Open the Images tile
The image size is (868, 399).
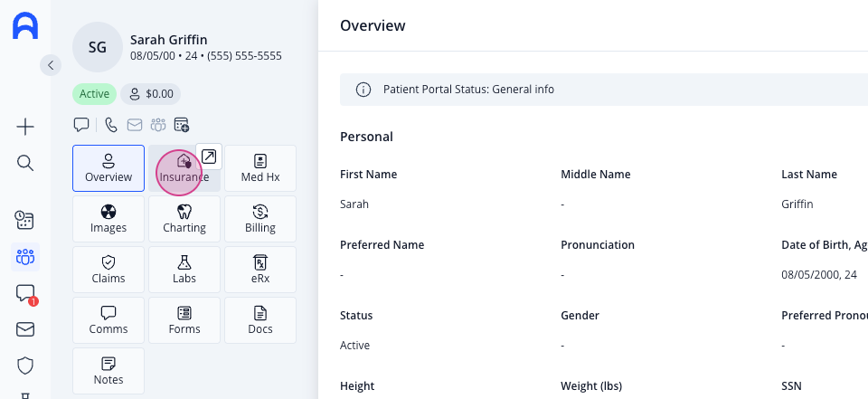click(x=108, y=219)
